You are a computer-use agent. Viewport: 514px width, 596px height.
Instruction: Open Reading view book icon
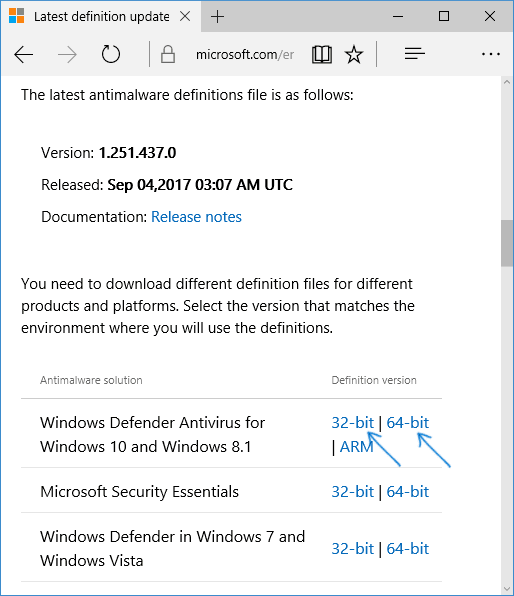[322, 54]
